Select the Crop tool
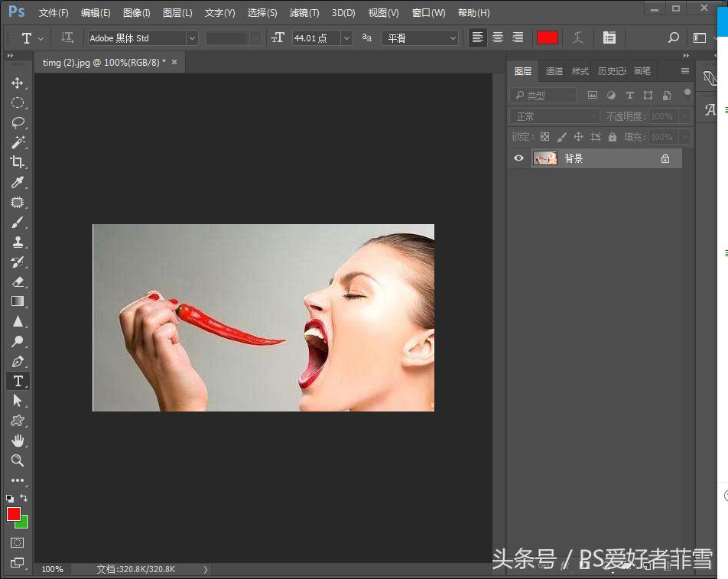 [x=18, y=162]
